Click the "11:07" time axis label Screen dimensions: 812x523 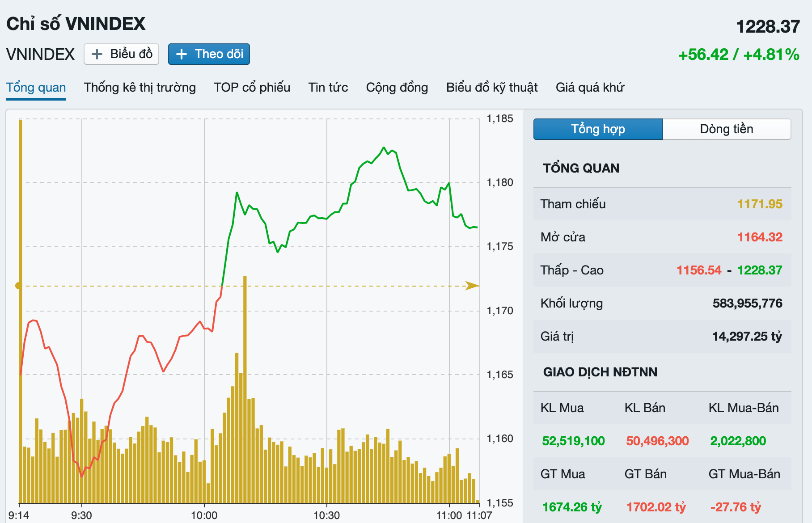click(x=479, y=515)
